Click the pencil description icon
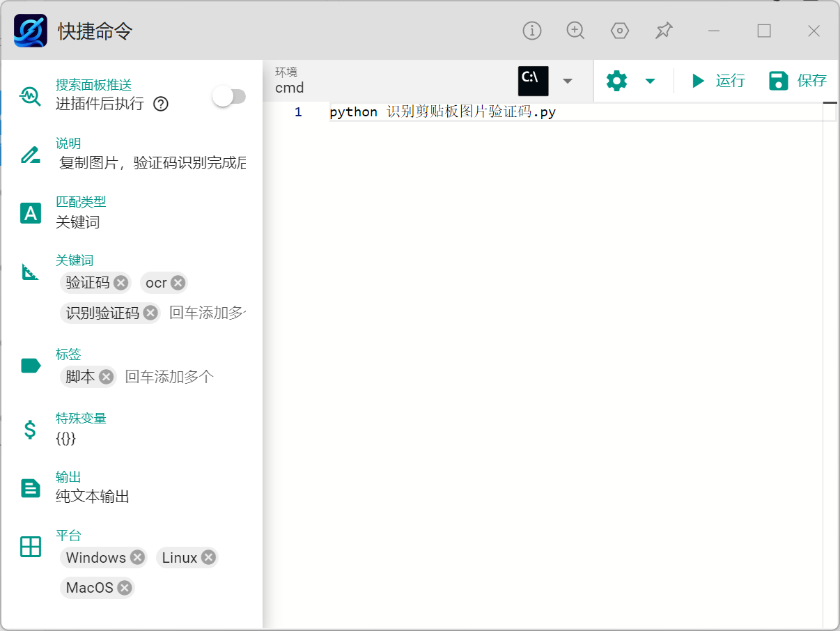Viewport: 840px width, 631px height. click(30, 155)
